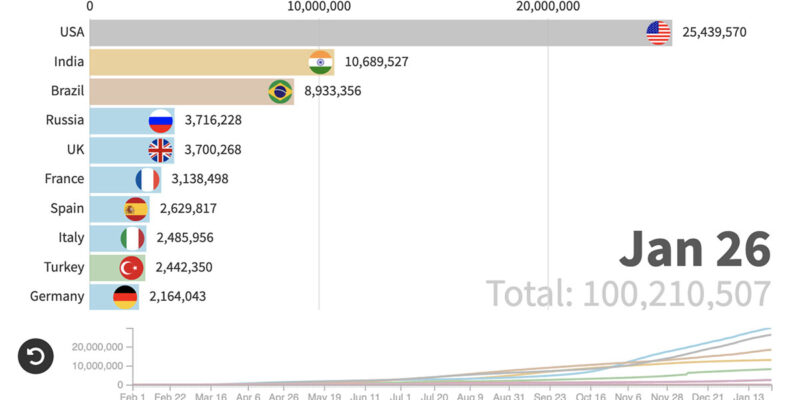Click the Turkey flag icon
This screenshot has height=400, width=800.
131,268
